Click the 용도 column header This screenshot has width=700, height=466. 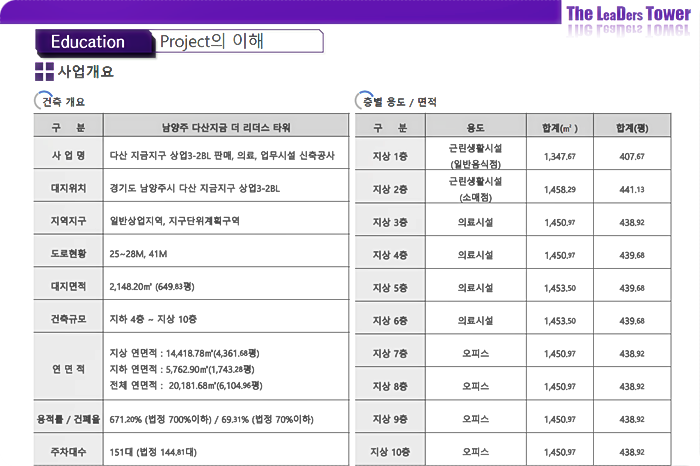pyautogui.click(x=475, y=128)
